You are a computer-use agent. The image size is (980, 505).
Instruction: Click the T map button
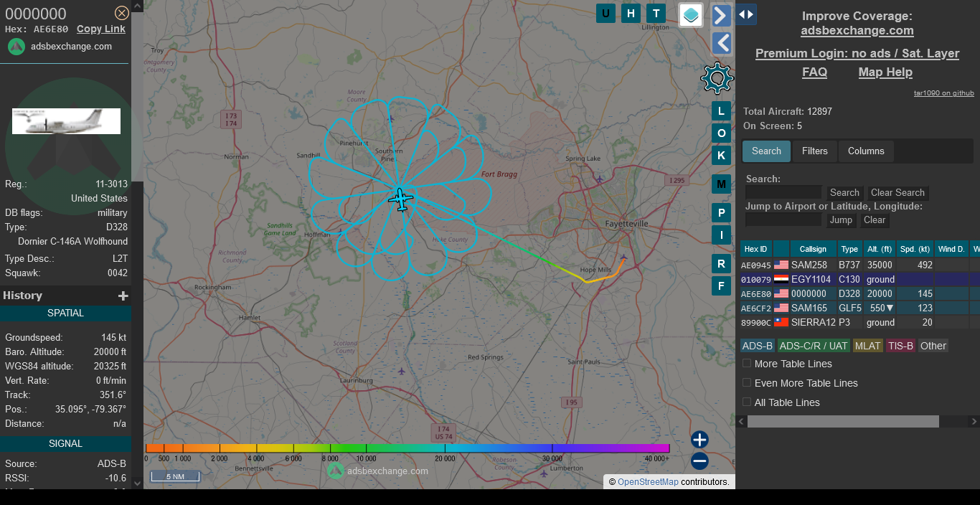click(x=656, y=13)
